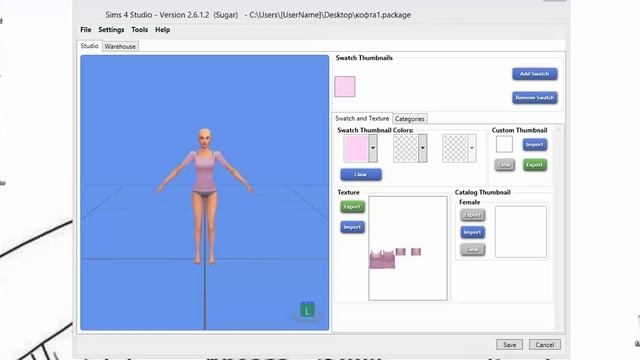Click the pink first swatch thumbnail color box
This screenshot has height=360, width=640.
point(356,149)
